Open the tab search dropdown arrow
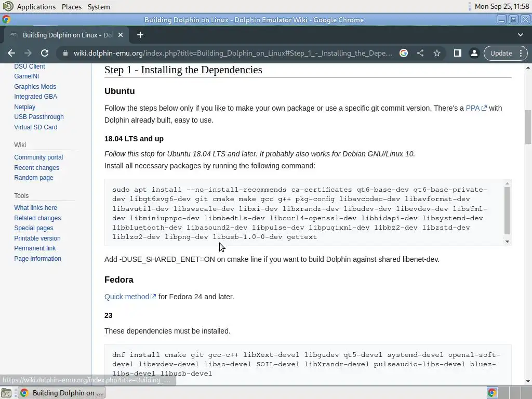This screenshot has width=532, height=399. [521, 35]
